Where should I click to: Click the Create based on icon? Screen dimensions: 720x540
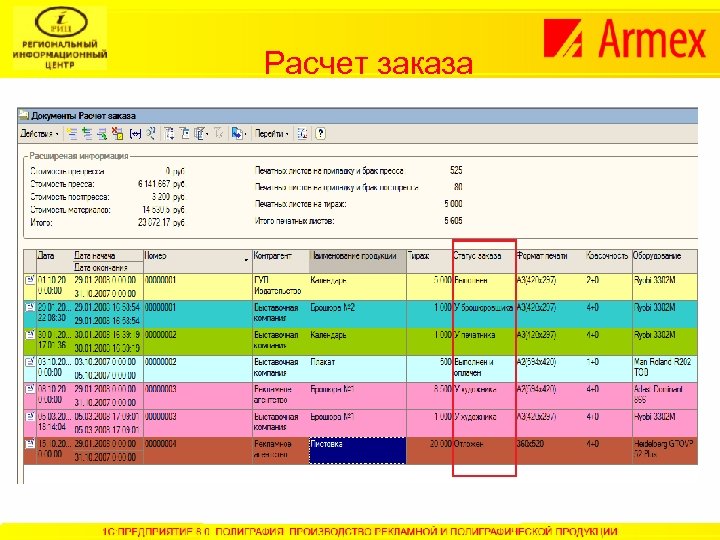click(236, 134)
